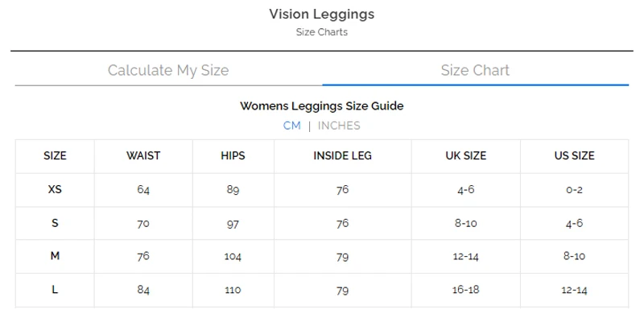
Task: Click the Womens Leggings Size Guide heading
Action: tap(321, 105)
